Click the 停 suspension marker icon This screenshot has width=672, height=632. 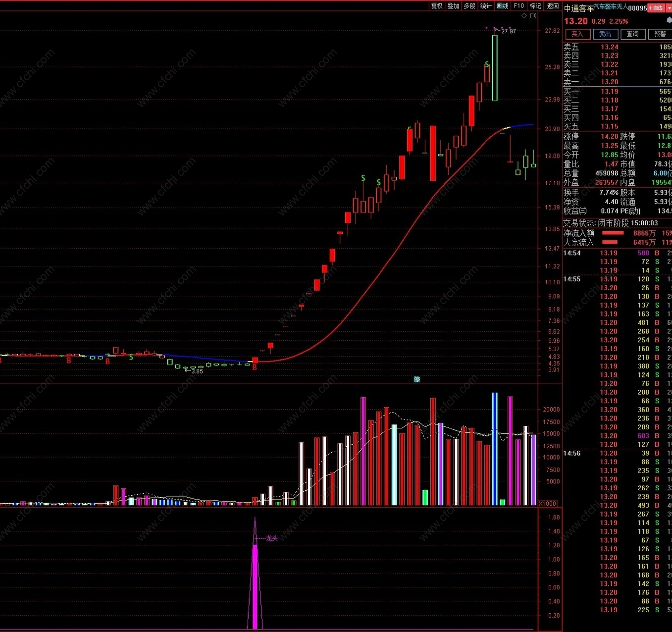coord(417,379)
